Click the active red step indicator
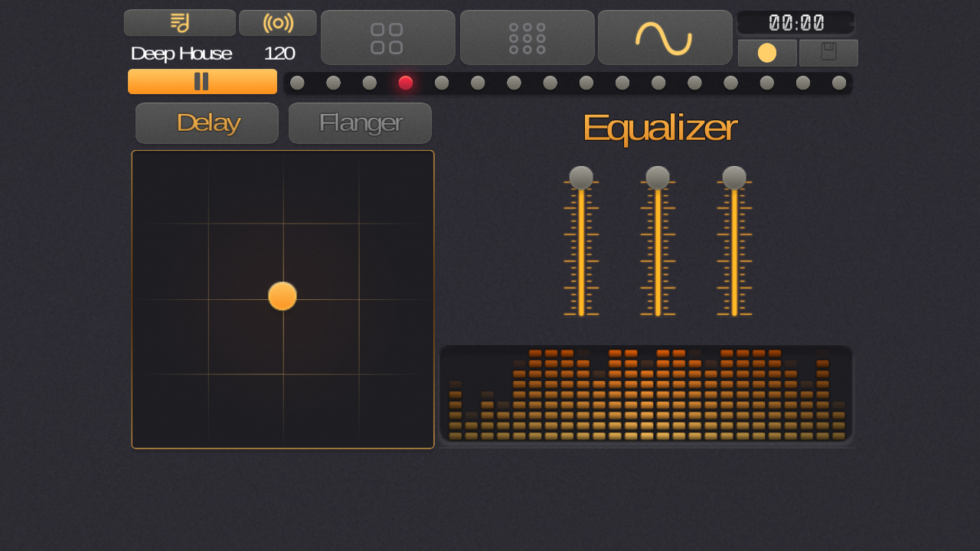Image resolution: width=980 pixels, height=551 pixels. 406,83
